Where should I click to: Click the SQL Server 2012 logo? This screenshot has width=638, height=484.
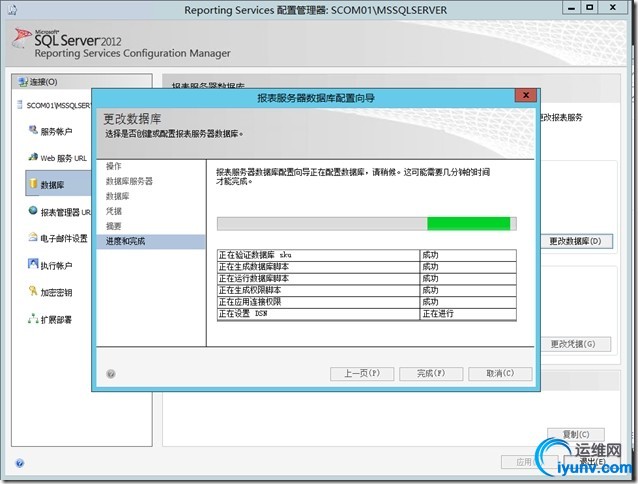[x=67, y=39]
